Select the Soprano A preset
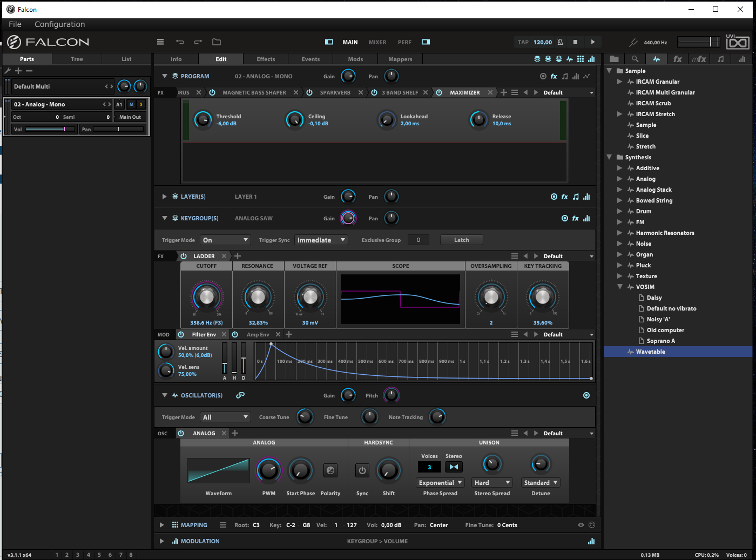 (x=661, y=341)
